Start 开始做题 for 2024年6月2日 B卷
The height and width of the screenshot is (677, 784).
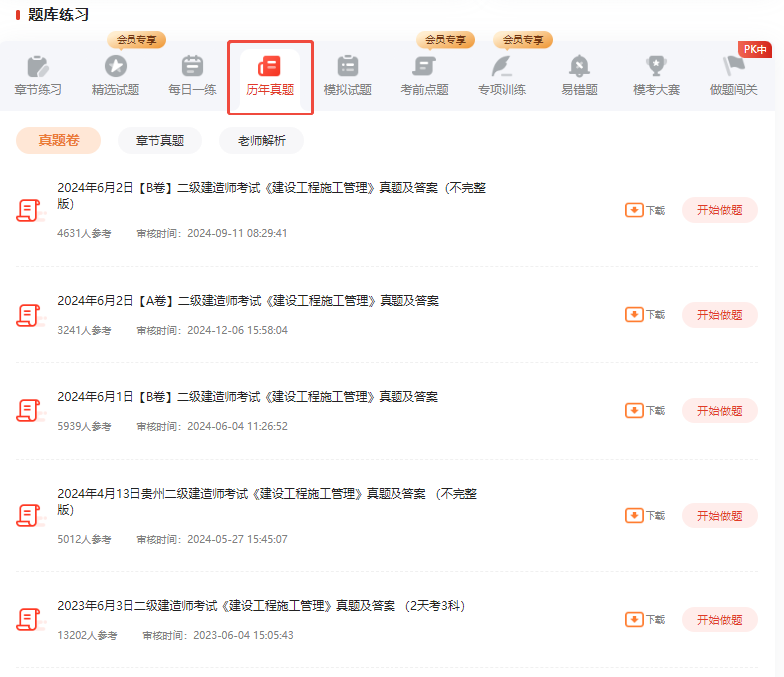[720, 210]
